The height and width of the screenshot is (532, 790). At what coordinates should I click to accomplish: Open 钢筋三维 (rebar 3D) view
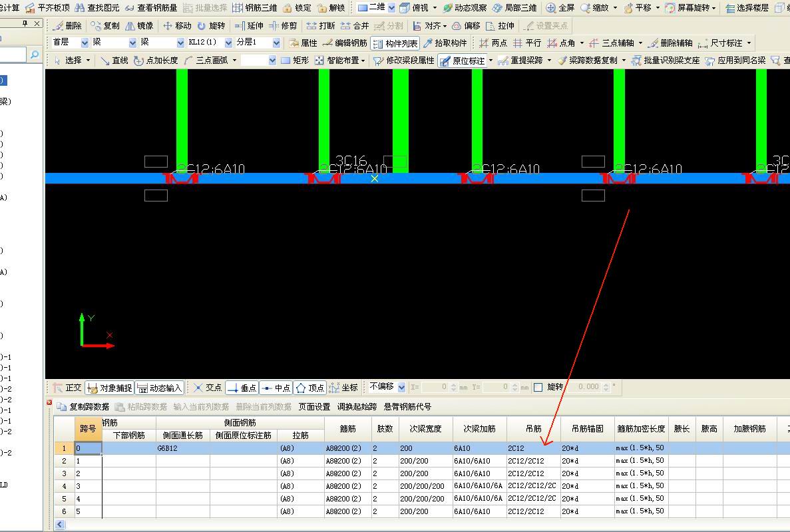[255, 8]
